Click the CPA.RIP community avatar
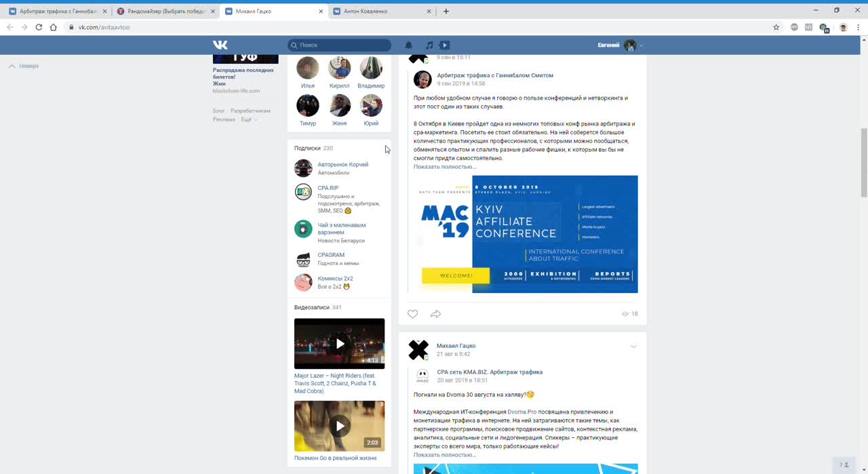The image size is (868, 474). [x=303, y=192]
